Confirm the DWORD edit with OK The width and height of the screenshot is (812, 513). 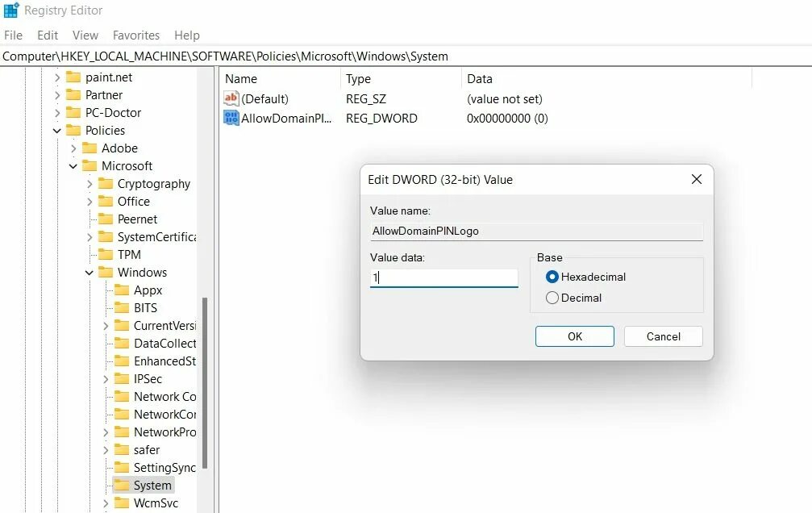click(x=575, y=336)
